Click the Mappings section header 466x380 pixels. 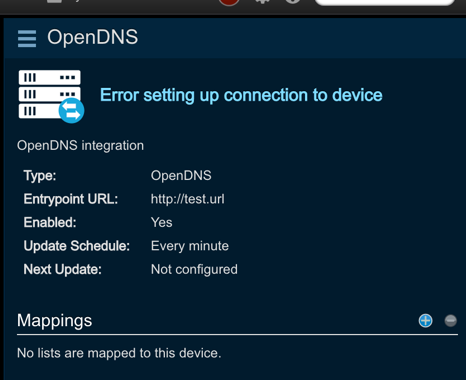tap(54, 321)
